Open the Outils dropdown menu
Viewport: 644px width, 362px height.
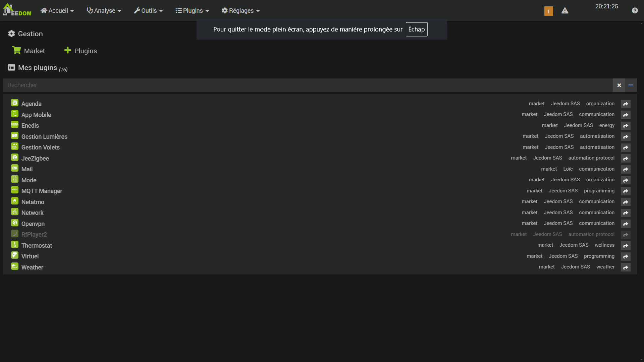tap(148, 11)
